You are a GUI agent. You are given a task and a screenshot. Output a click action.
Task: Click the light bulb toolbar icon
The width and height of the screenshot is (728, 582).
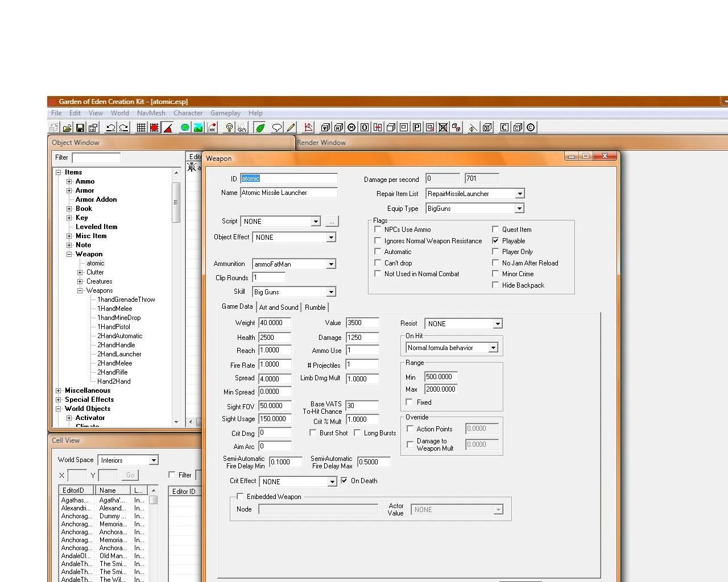click(x=229, y=127)
